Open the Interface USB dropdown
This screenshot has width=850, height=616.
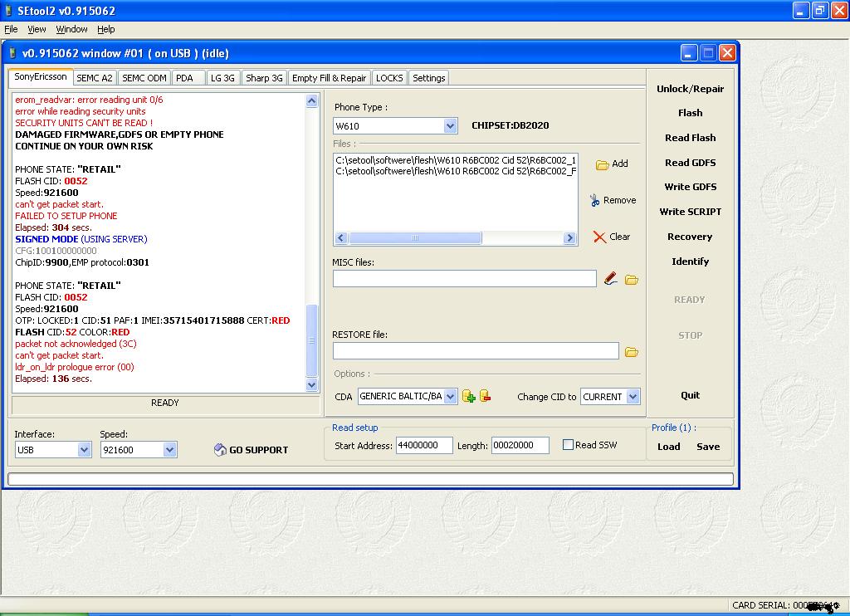[84, 449]
